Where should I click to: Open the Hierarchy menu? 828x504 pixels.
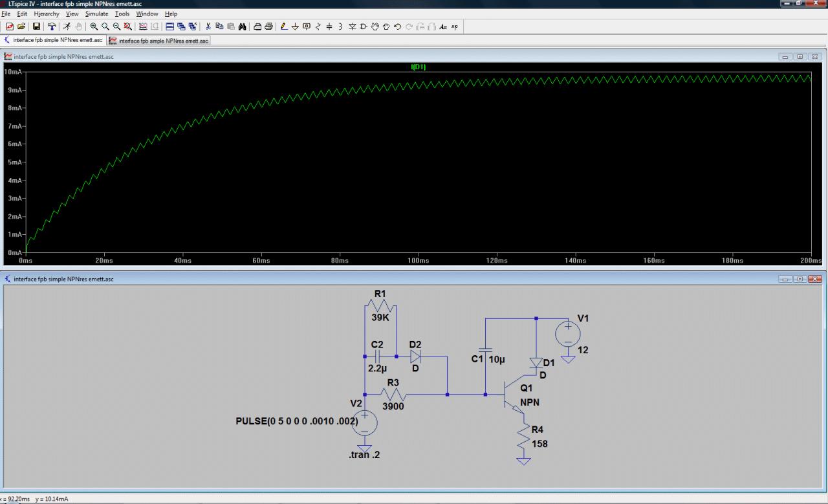coord(47,14)
